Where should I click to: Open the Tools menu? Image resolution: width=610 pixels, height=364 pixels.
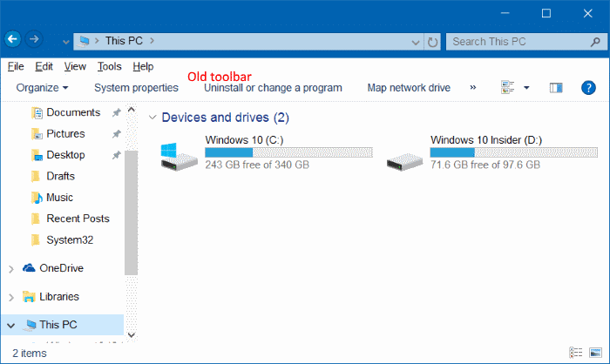[109, 66]
